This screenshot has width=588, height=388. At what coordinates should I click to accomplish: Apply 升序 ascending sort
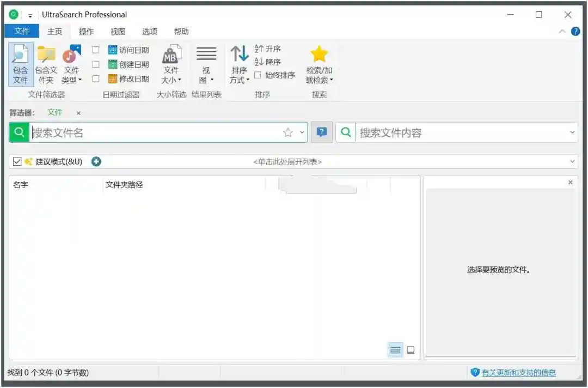(x=268, y=48)
